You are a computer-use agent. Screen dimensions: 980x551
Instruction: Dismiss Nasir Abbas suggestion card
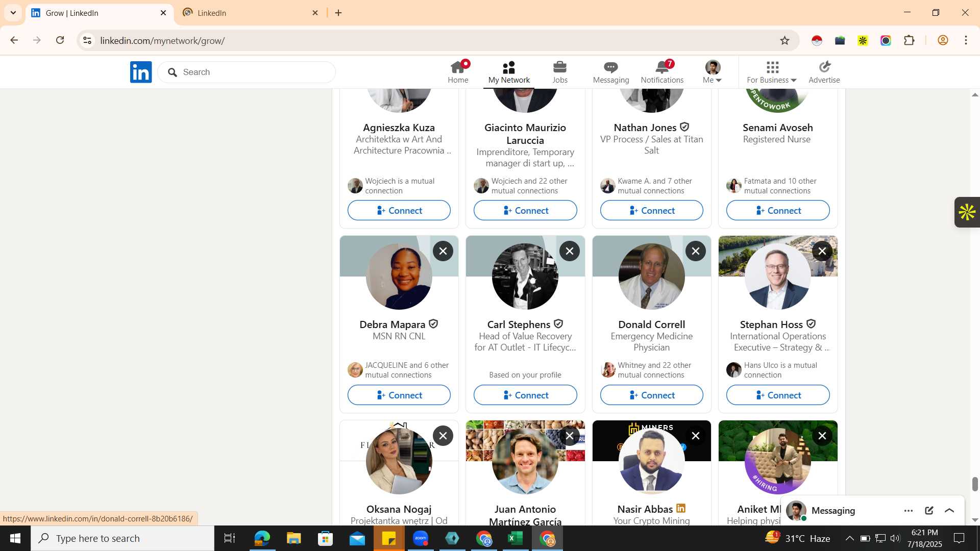(696, 436)
